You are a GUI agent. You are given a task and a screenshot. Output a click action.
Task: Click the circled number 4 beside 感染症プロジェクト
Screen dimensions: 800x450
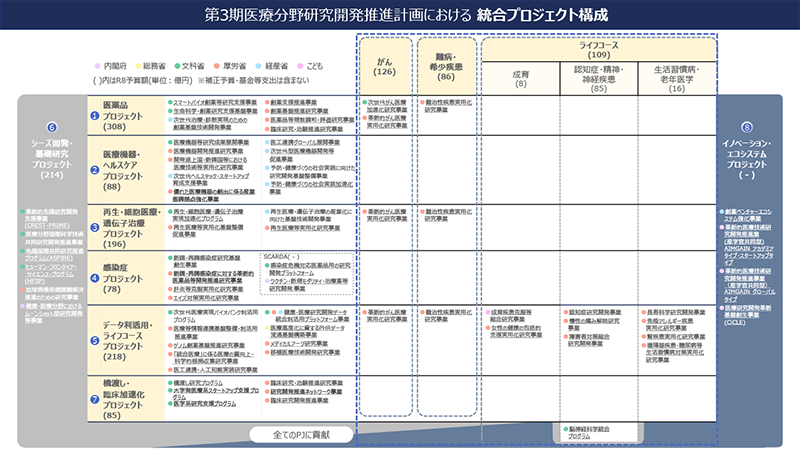pyautogui.click(x=94, y=278)
